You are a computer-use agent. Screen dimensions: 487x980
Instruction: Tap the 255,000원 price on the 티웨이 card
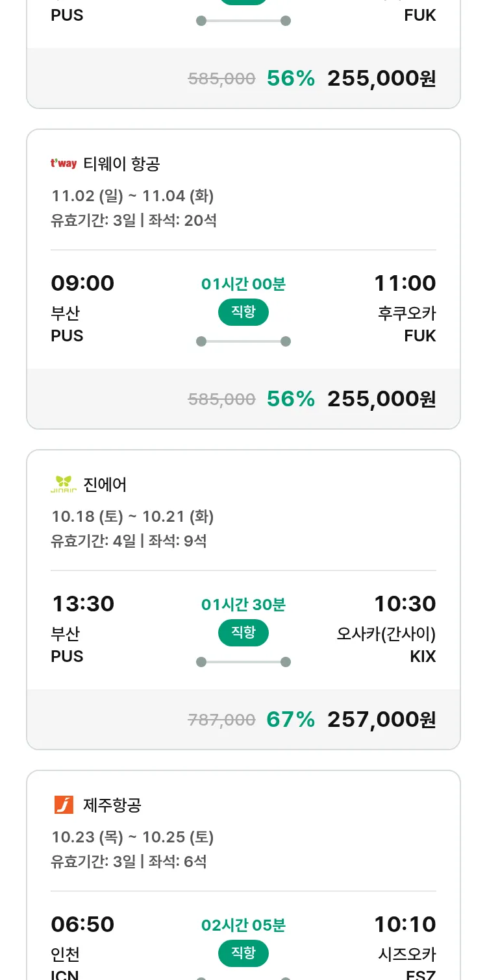click(x=381, y=398)
